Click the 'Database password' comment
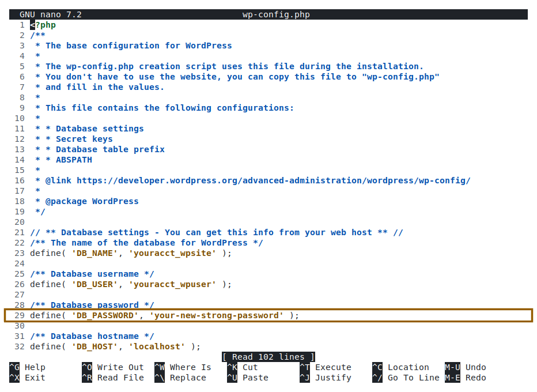This screenshot has width=537, height=392. click(x=92, y=305)
